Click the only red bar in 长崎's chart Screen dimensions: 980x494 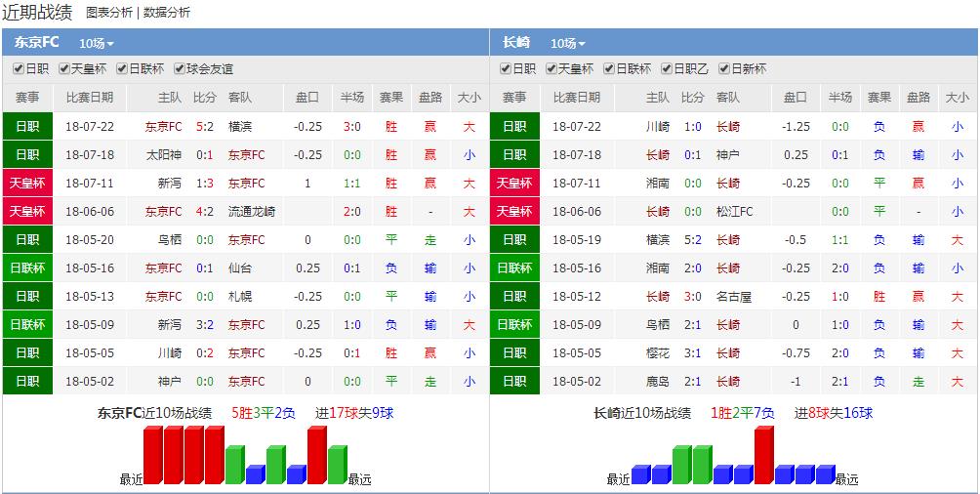click(763, 455)
